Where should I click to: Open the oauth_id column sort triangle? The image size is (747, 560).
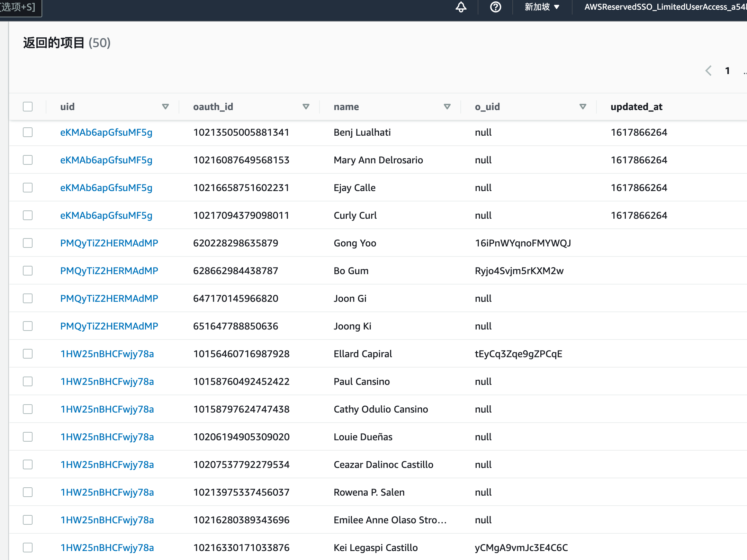point(306,107)
